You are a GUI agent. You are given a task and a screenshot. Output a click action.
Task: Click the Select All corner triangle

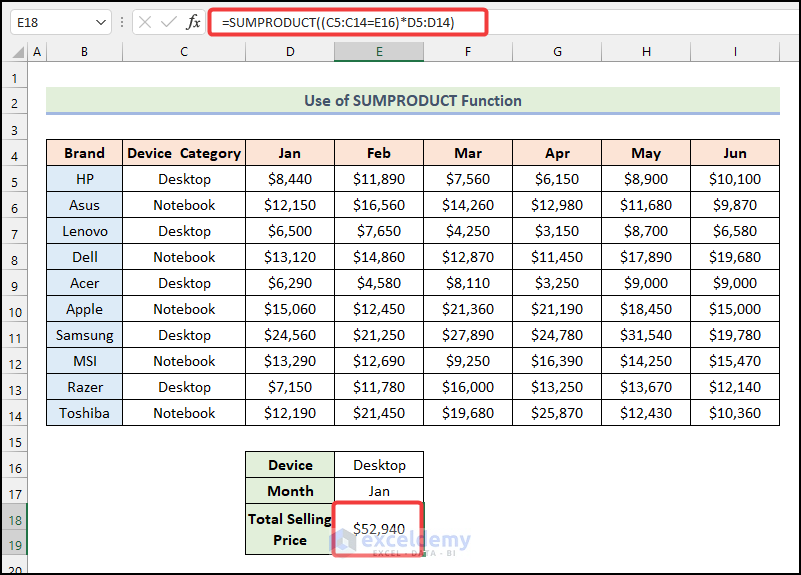coord(18,52)
